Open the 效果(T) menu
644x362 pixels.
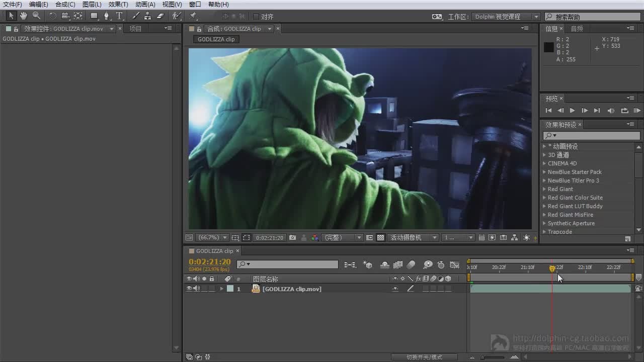click(118, 5)
